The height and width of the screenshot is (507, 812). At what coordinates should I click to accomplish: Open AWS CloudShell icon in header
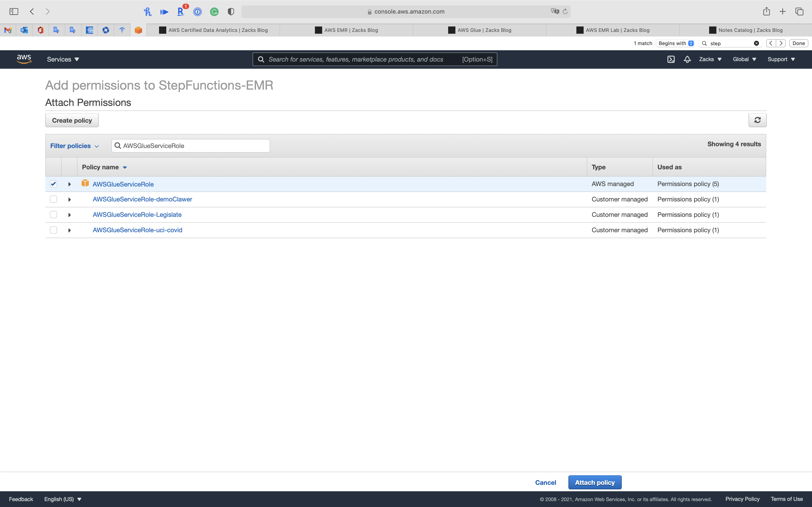[671, 59]
